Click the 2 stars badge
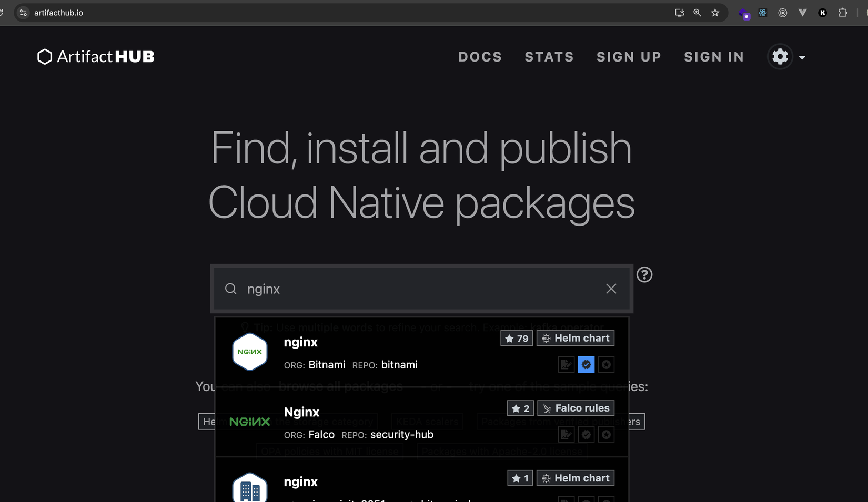This screenshot has height=502, width=868. click(520, 408)
